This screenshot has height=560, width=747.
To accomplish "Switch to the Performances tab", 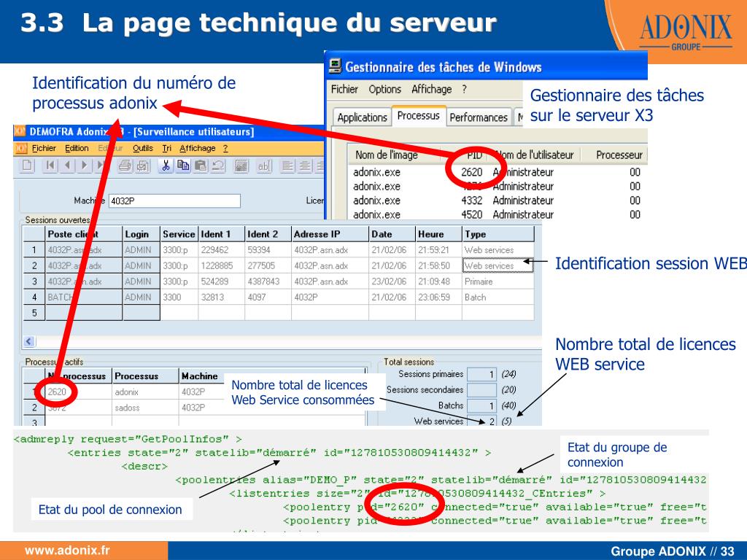I will 479,117.
